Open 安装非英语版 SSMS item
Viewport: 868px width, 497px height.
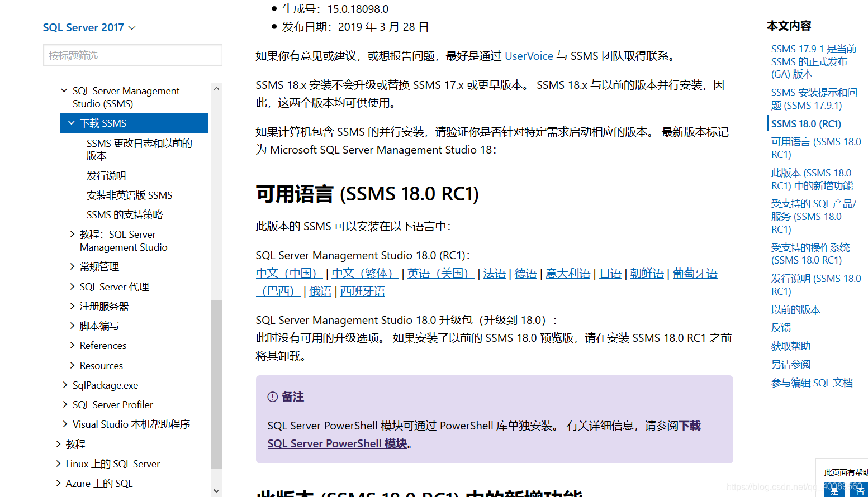[x=130, y=195]
